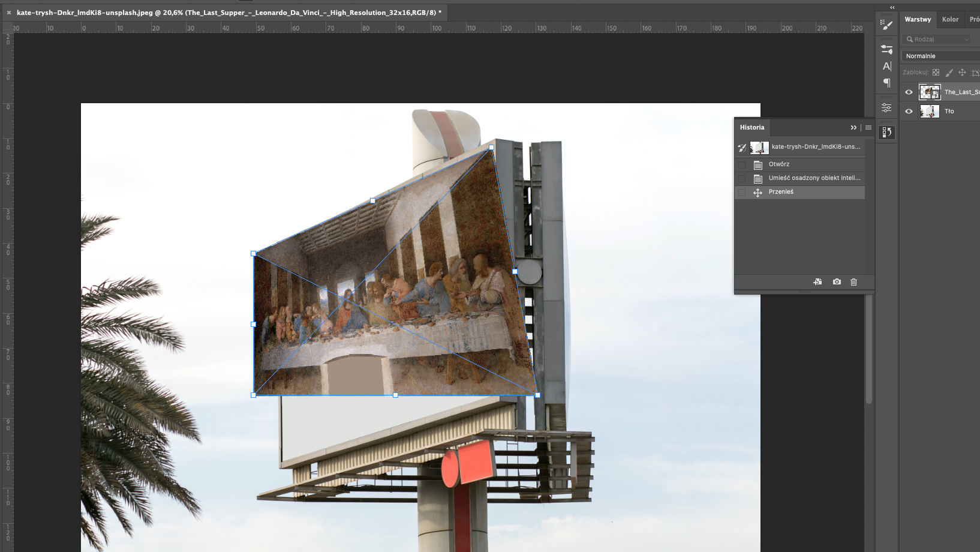980x552 pixels.
Task: Click the top-right transform corner handle
Action: pyautogui.click(x=492, y=147)
